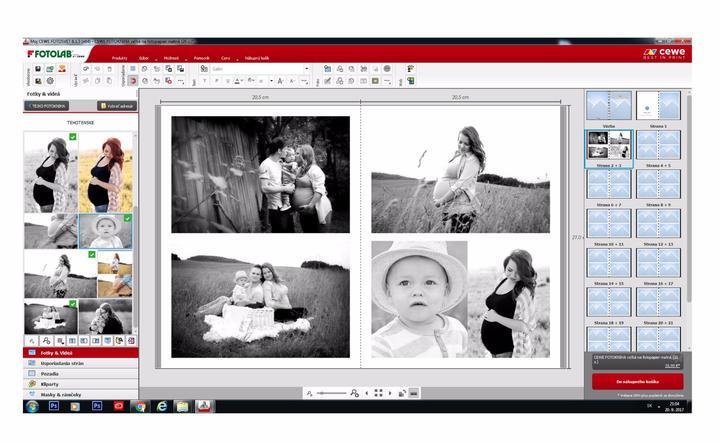Click the Windows Start button
Viewport: 720px width, 443px height.
31,407
